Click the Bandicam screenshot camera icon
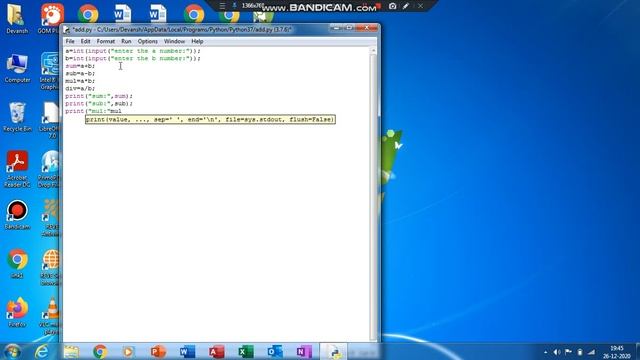 point(392,6)
